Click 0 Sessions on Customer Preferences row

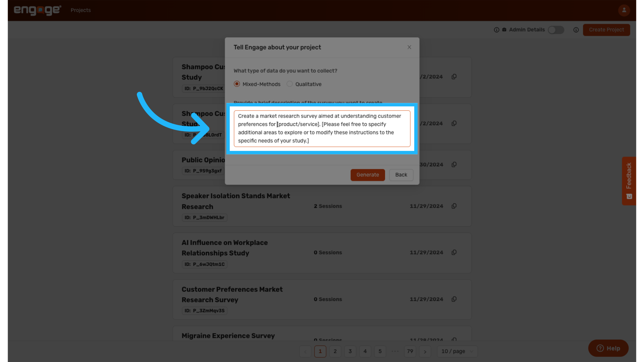pyautogui.click(x=328, y=299)
